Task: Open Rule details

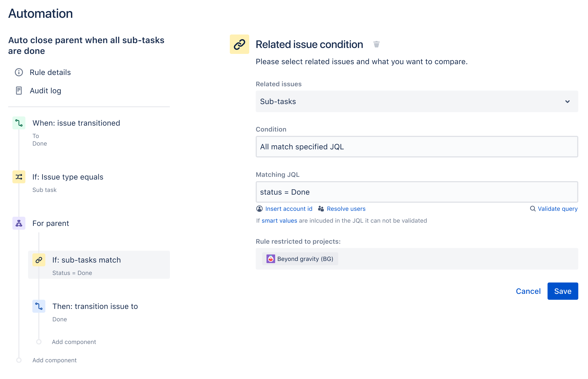Action: [50, 72]
